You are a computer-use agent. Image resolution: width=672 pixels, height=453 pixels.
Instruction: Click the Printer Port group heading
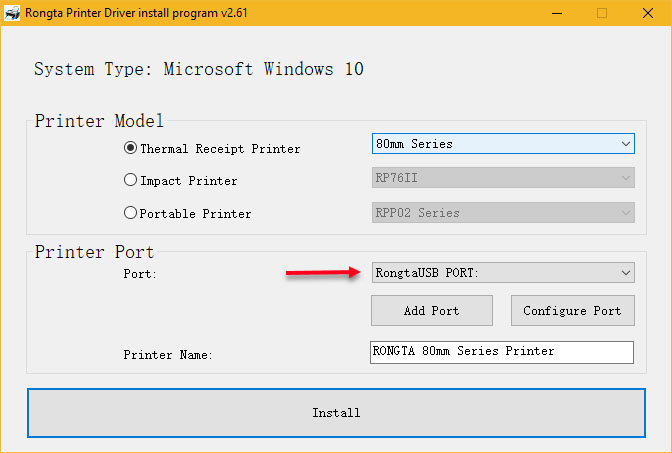[94, 251]
